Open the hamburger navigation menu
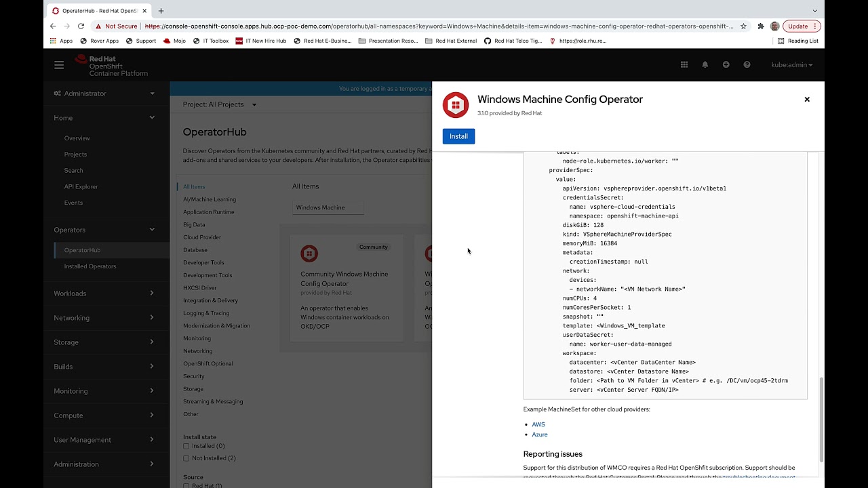 click(59, 65)
